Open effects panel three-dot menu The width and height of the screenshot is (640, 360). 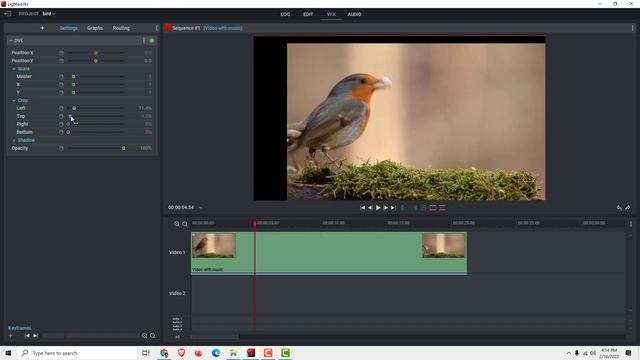tap(156, 28)
